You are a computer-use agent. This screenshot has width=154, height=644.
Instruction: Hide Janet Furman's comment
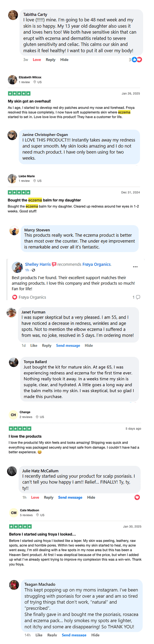pos(89,346)
